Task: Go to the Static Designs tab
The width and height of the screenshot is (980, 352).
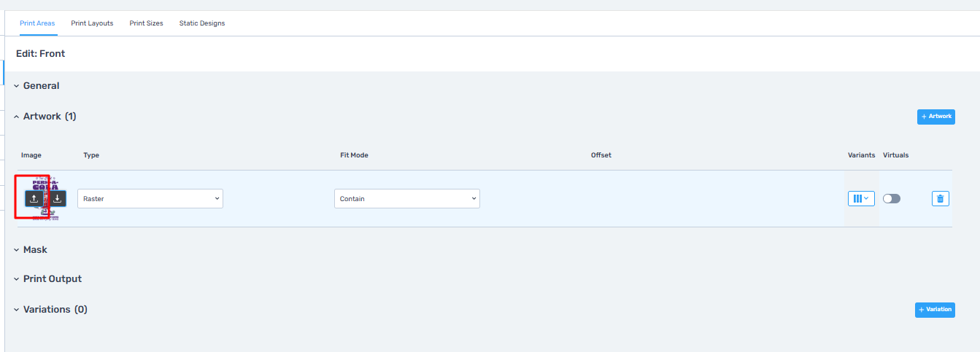Action: coord(202,23)
